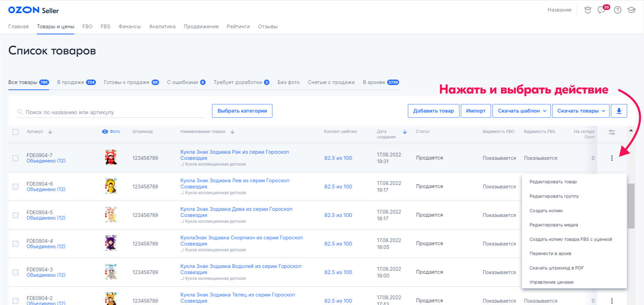
Task: Expand the Скачать товары dropdown
Action: click(581, 111)
